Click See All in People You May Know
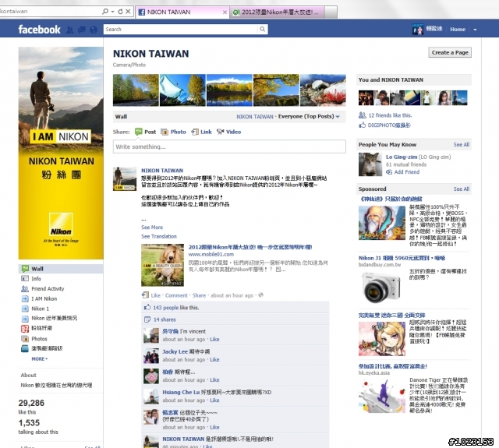499x448 pixels. click(462, 145)
